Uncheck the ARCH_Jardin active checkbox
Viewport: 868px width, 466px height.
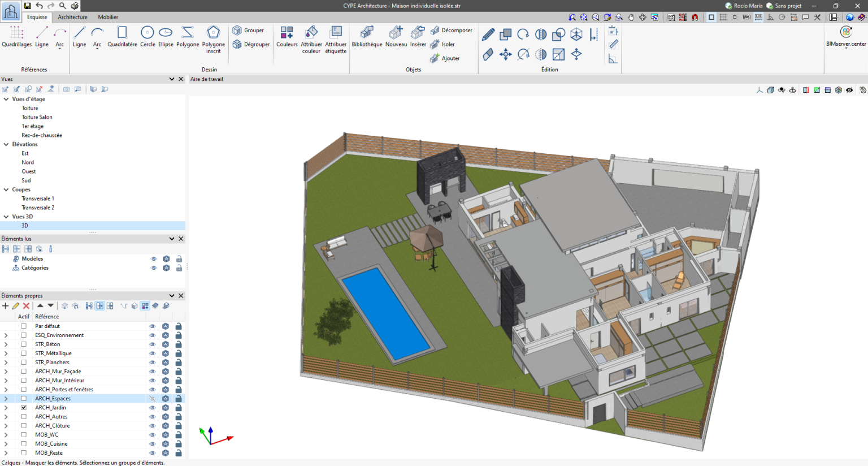[x=24, y=408]
